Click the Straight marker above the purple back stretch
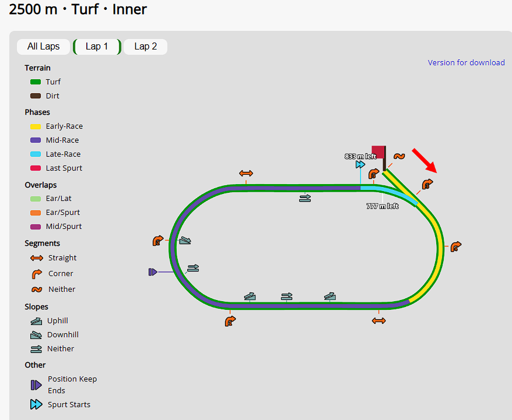Viewport: 512px width, 420px height. coord(246,173)
